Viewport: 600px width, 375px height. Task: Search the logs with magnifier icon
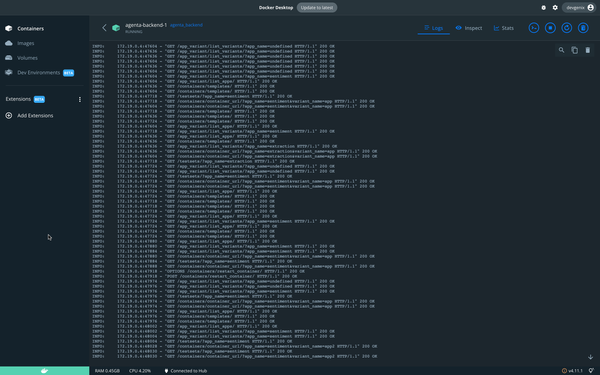pyautogui.click(x=561, y=50)
